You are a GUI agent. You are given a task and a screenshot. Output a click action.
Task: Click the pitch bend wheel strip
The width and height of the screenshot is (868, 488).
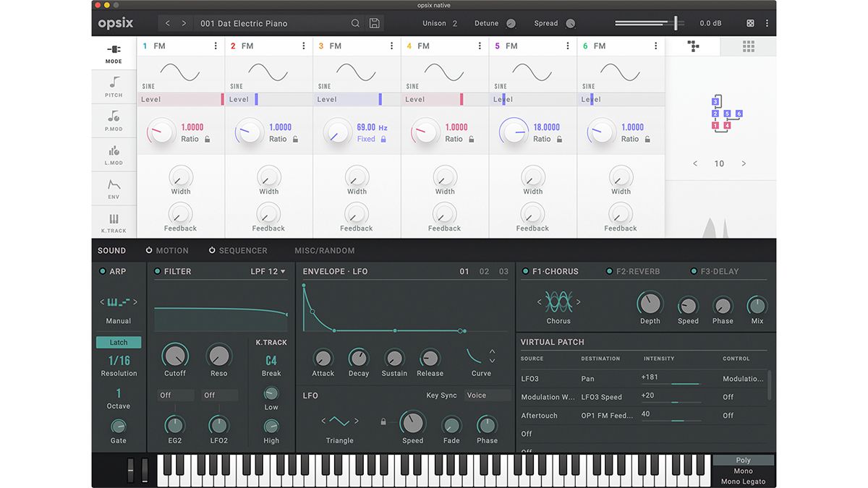pyautogui.click(x=131, y=470)
